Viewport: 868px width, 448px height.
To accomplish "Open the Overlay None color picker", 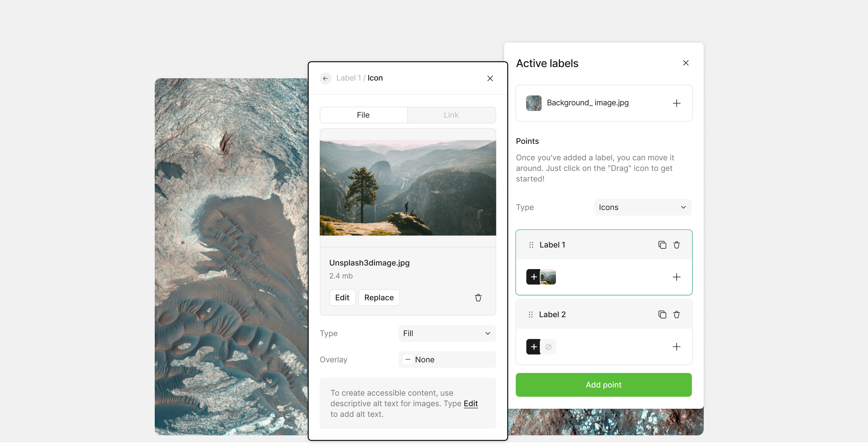I will (447, 360).
